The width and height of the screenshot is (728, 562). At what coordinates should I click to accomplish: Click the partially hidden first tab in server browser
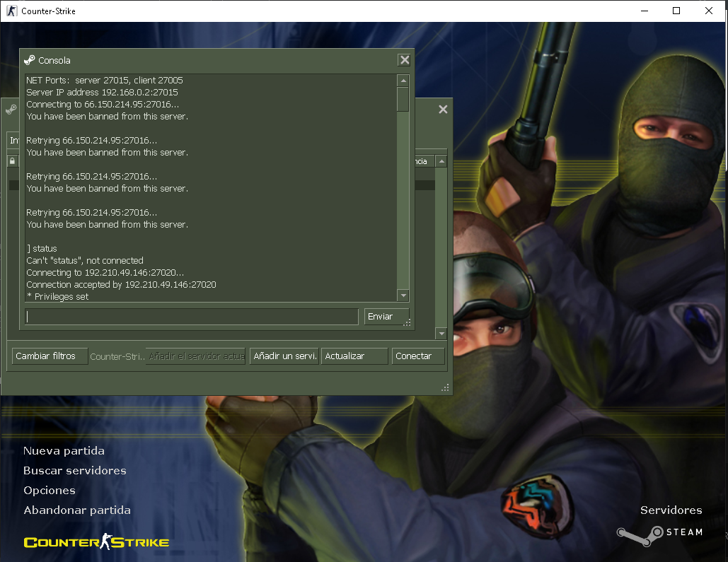click(x=13, y=140)
